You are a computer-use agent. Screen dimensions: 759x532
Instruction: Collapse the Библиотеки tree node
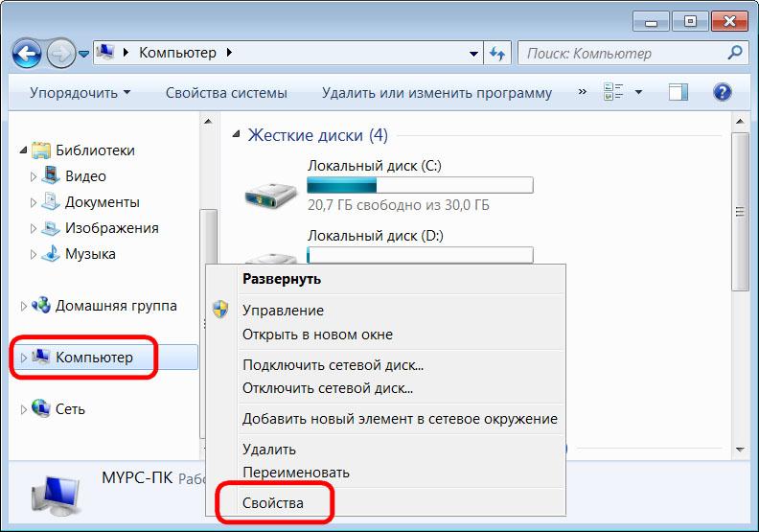tap(23, 150)
